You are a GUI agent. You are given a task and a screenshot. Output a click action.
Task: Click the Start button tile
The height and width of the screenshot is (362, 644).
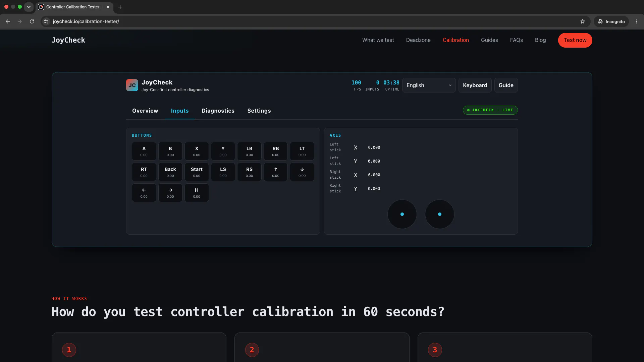[197, 172]
